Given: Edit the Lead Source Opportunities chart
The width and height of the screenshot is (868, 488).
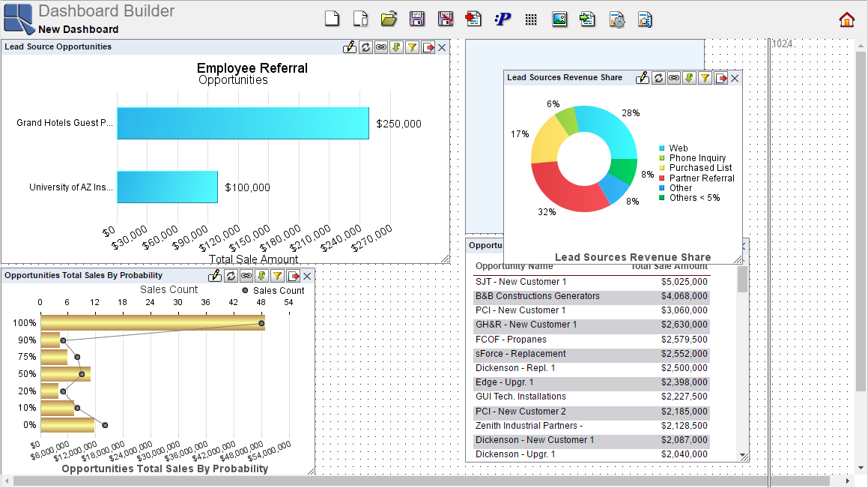Looking at the screenshot, I should (x=350, y=47).
